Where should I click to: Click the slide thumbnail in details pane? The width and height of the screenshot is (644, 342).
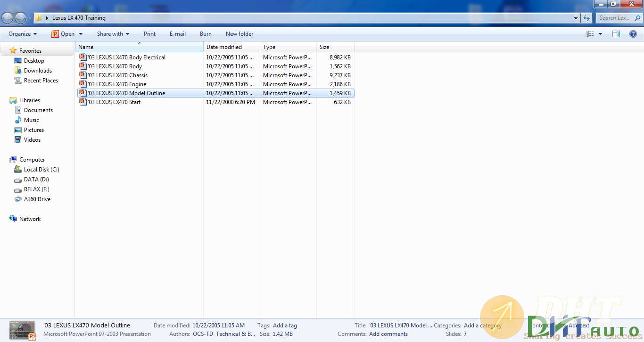coord(22,330)
